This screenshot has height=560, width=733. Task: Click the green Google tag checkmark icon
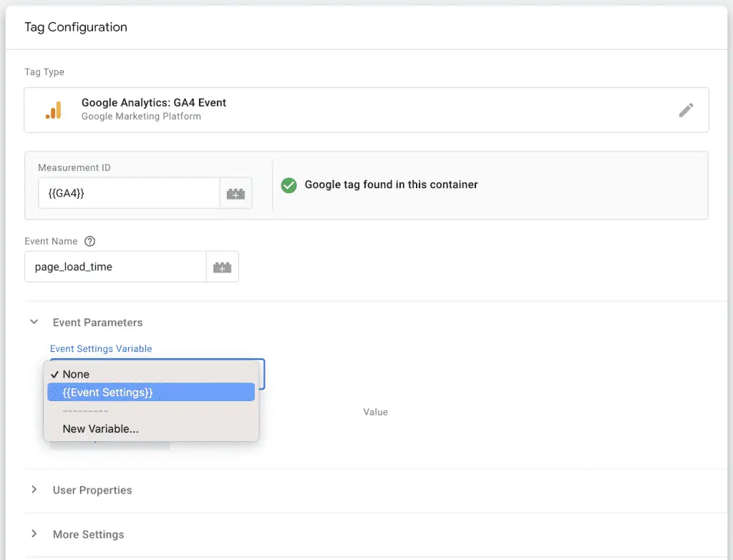(288, 185)
